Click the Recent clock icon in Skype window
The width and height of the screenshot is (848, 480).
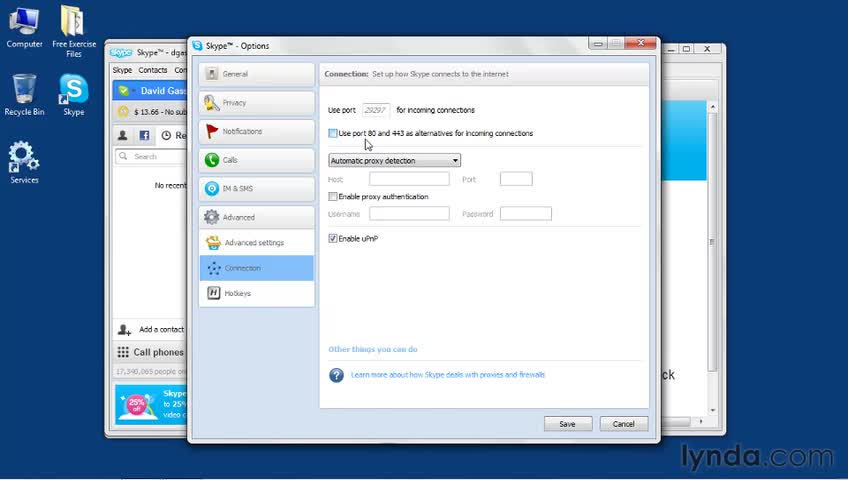[166, 135]
